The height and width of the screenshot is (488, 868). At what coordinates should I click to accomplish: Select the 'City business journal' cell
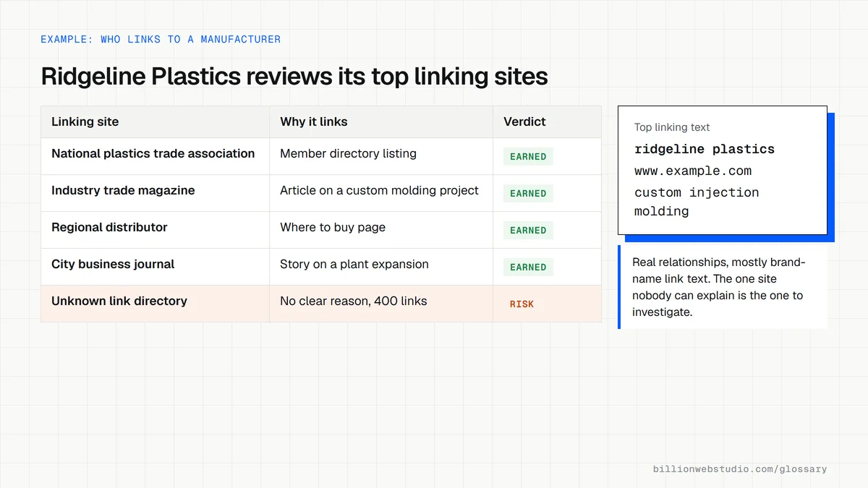pos(155,267)
